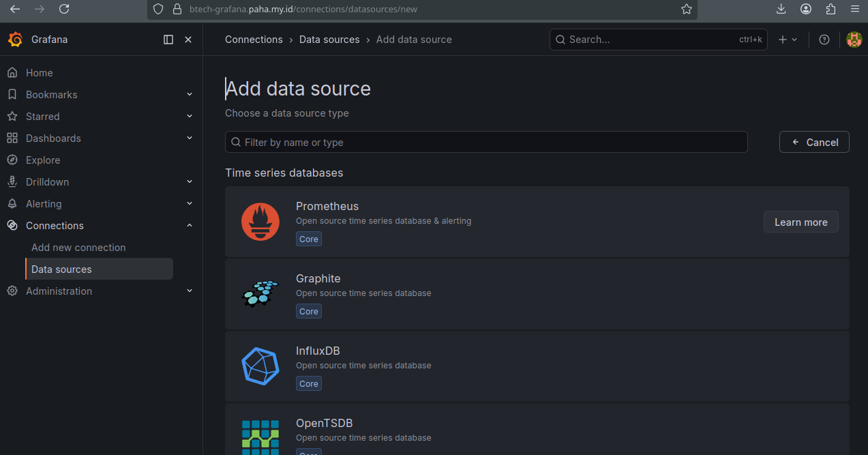The image size is (868, 455).
Task: Select the InfluxDB logo icon
Action: pyautogui.click(x=260, y=366)
